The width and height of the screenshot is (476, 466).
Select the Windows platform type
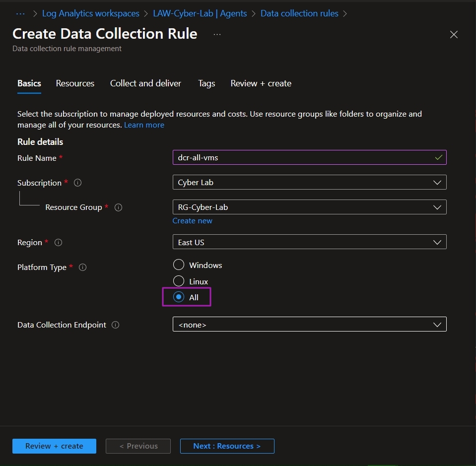179,265
